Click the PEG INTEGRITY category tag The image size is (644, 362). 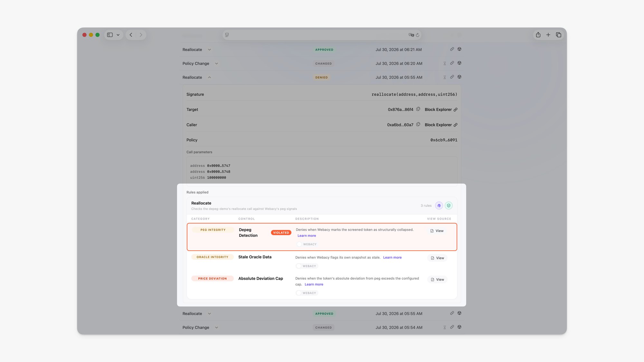point(213,230)
